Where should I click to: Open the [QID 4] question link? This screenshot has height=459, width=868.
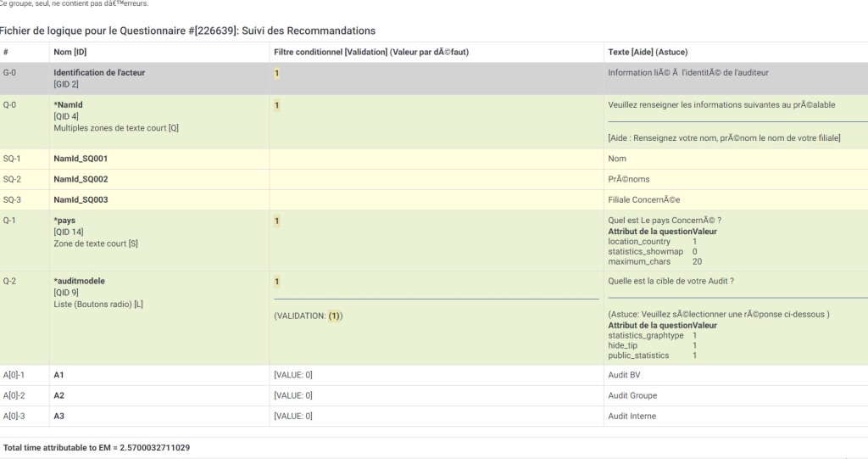point(66,116)
